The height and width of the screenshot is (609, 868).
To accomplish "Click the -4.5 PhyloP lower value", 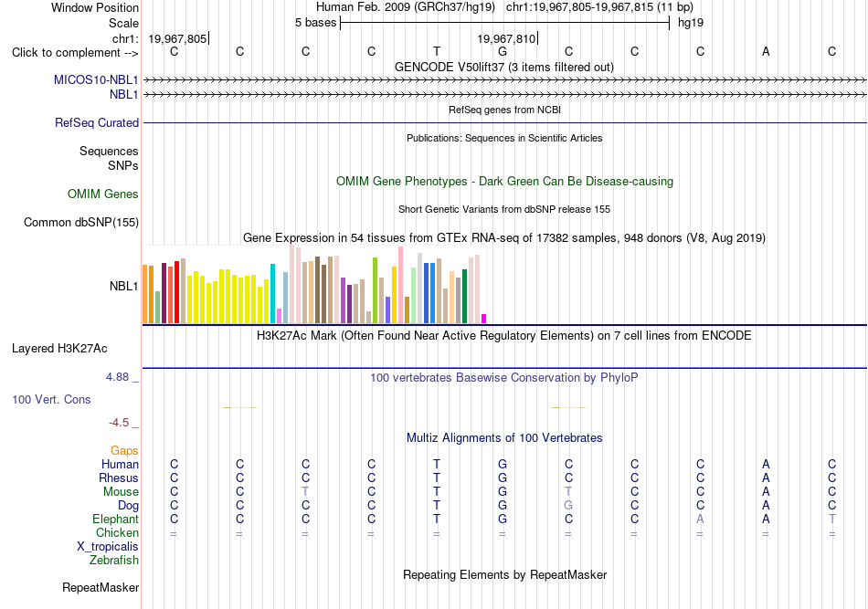I will point(119,423).
